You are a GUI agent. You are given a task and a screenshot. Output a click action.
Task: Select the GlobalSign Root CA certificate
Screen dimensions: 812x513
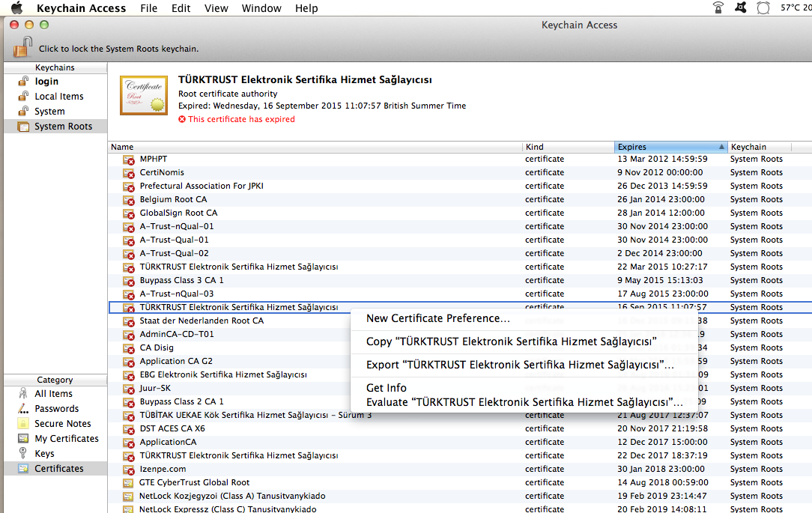460,213
